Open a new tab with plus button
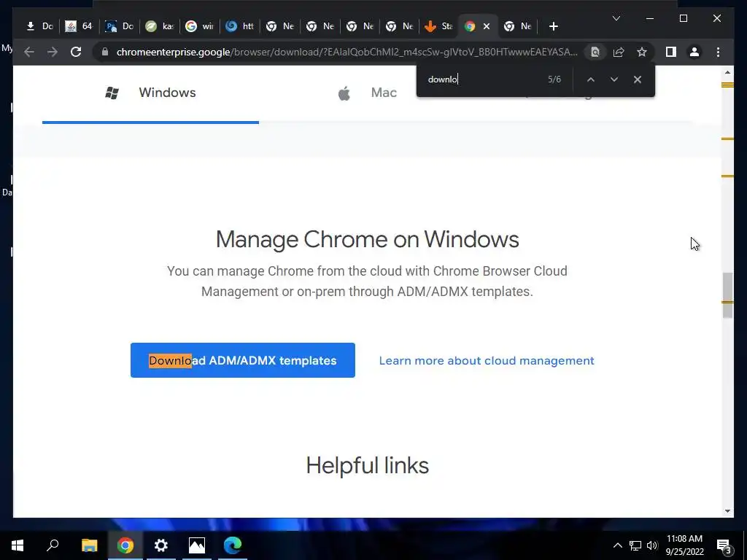Viewport: 747px width, 560px height. coord(553,27)
